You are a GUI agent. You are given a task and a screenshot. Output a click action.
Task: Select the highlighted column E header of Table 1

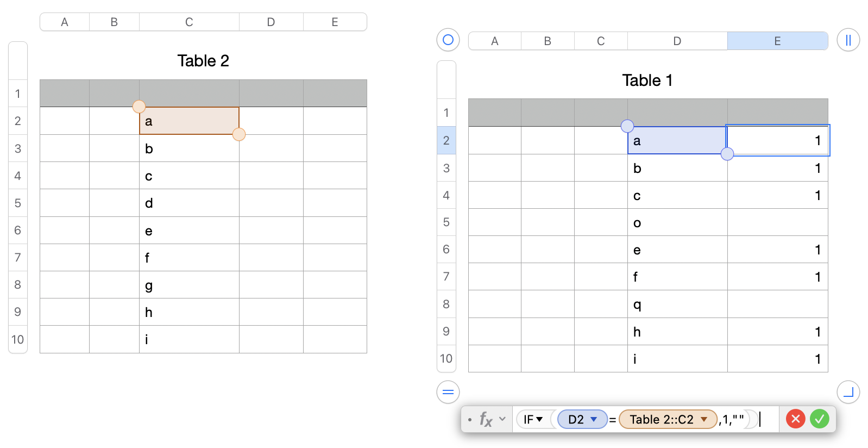[777, 40]
